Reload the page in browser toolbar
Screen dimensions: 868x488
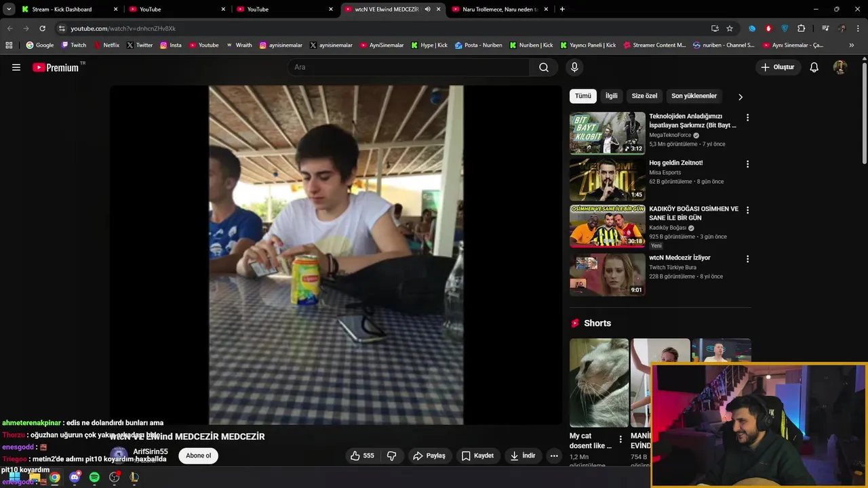[x=42, y=28]
